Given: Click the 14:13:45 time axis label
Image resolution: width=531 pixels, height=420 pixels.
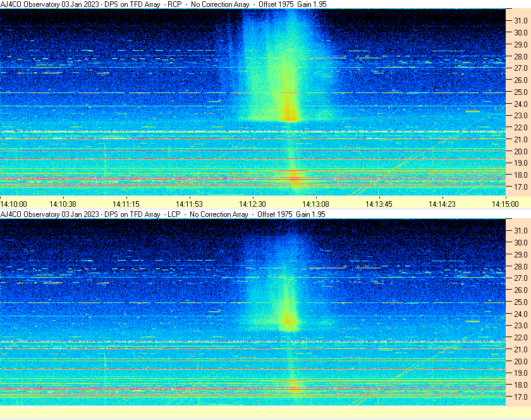Looking at the screenshot, I should (379, 204).
